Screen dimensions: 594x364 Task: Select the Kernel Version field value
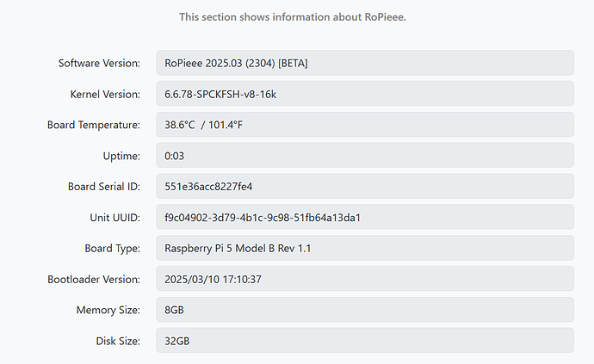pos(365,94)
